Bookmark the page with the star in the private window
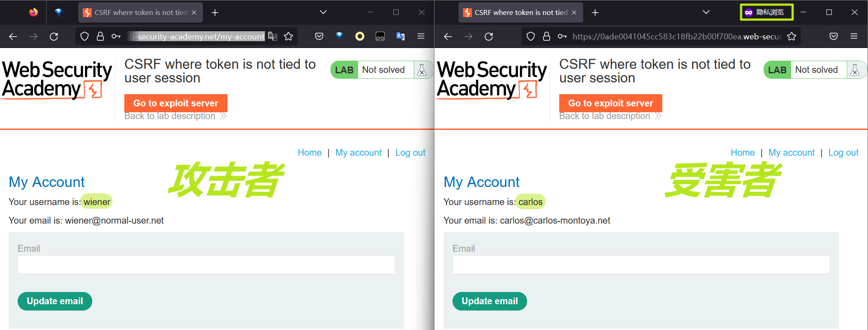The height and width of the screenshot is (330, 868). [x=791, y=37]
